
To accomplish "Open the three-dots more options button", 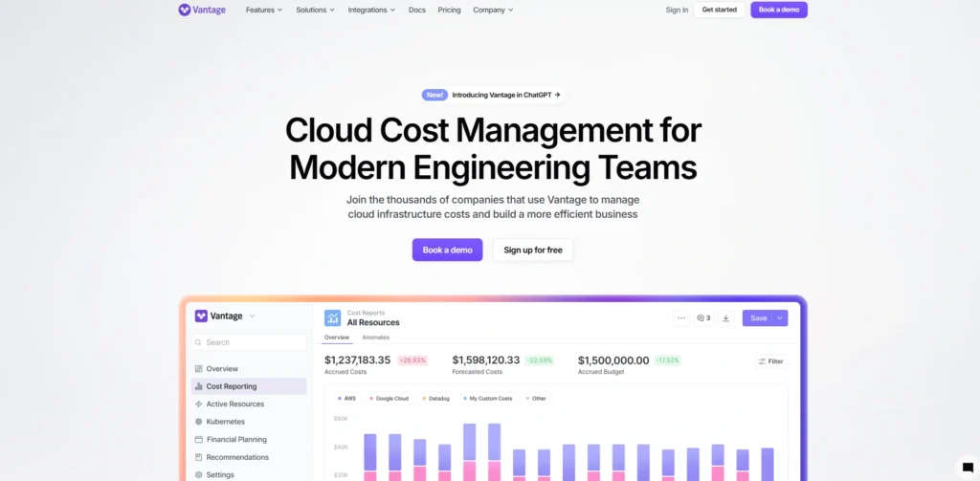I will click(x=681, y=318).
